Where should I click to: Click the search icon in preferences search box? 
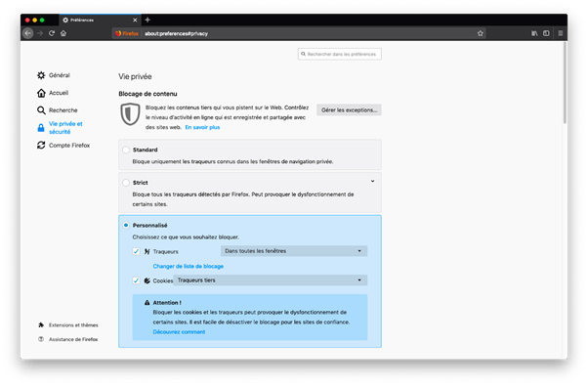[304, 54]
